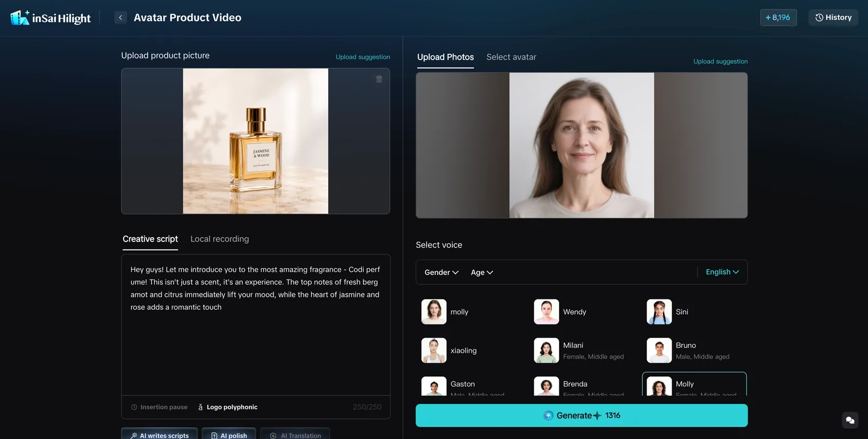Switch to the Select avatar tab
This screenshot has width=868, height=439.
(x=511, y=57)
